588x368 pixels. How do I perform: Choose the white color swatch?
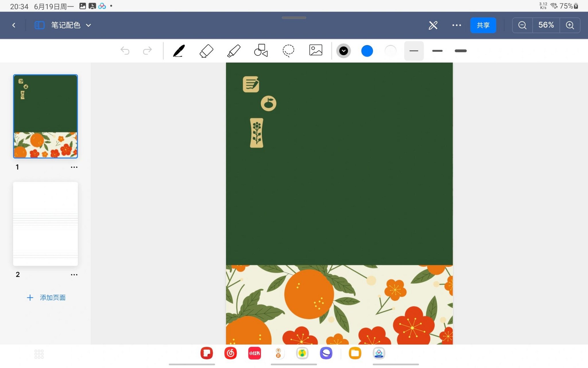point(390,51)
